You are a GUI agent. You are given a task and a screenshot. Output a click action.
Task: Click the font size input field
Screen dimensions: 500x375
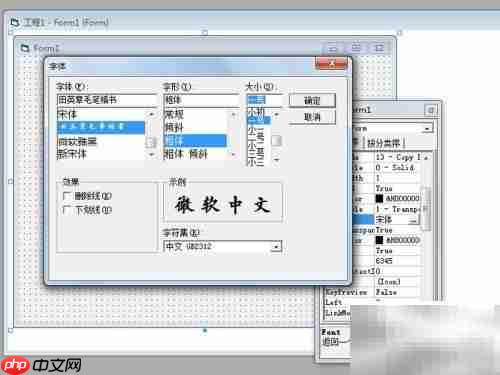click(263, 100)
